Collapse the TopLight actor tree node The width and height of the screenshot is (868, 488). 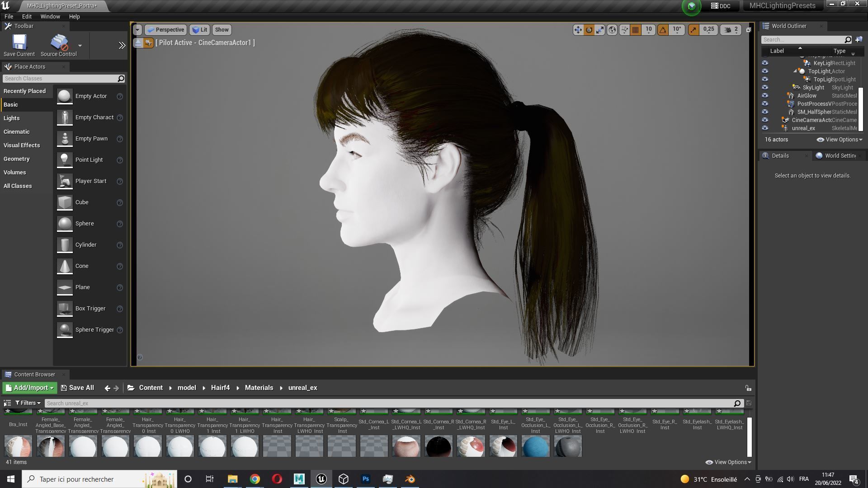pos(795,71)
